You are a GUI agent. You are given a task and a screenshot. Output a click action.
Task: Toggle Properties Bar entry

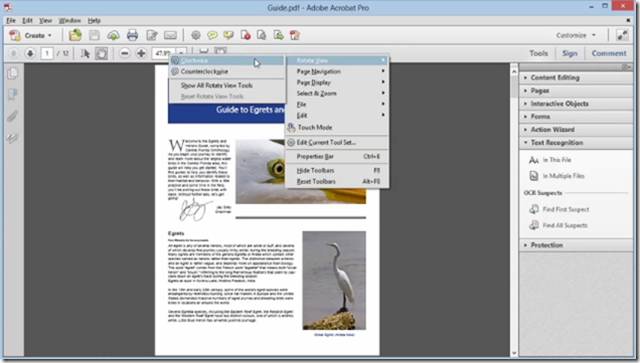(x=337, y=156)
